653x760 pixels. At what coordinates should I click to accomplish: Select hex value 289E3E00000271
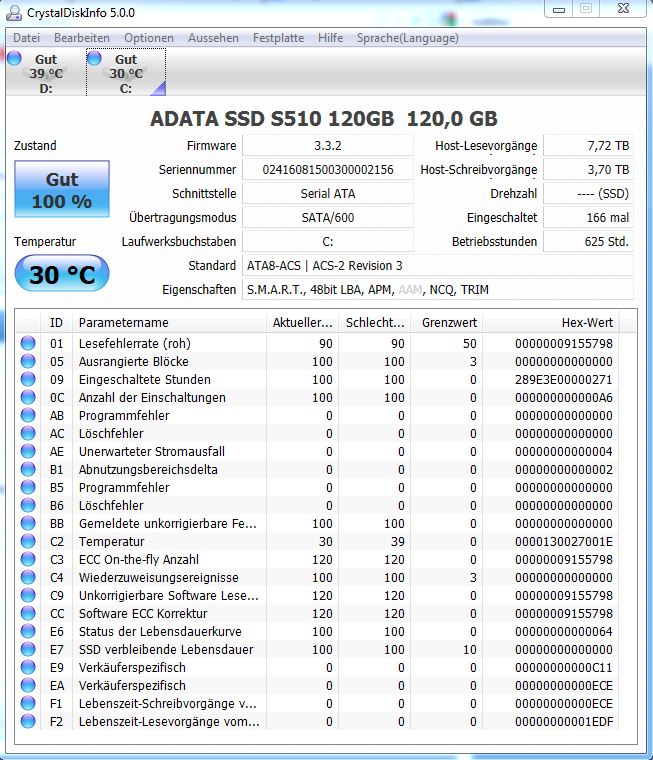[564, 380]
